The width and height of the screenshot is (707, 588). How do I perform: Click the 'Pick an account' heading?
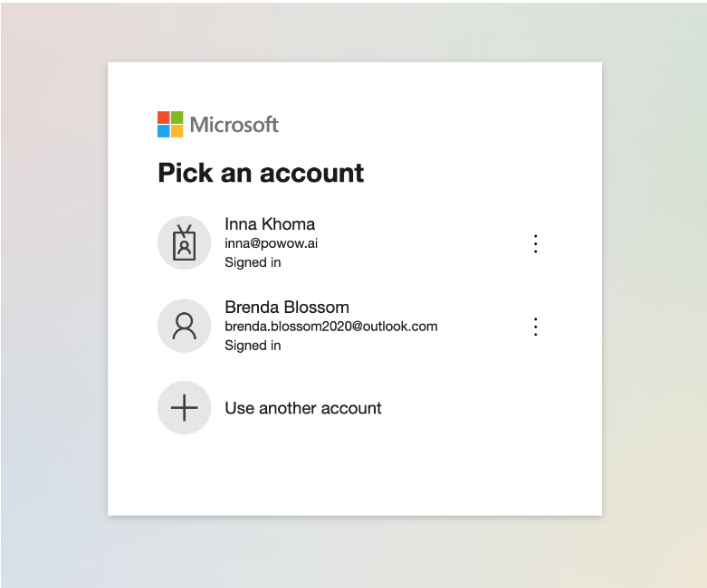tap(261, 173)
